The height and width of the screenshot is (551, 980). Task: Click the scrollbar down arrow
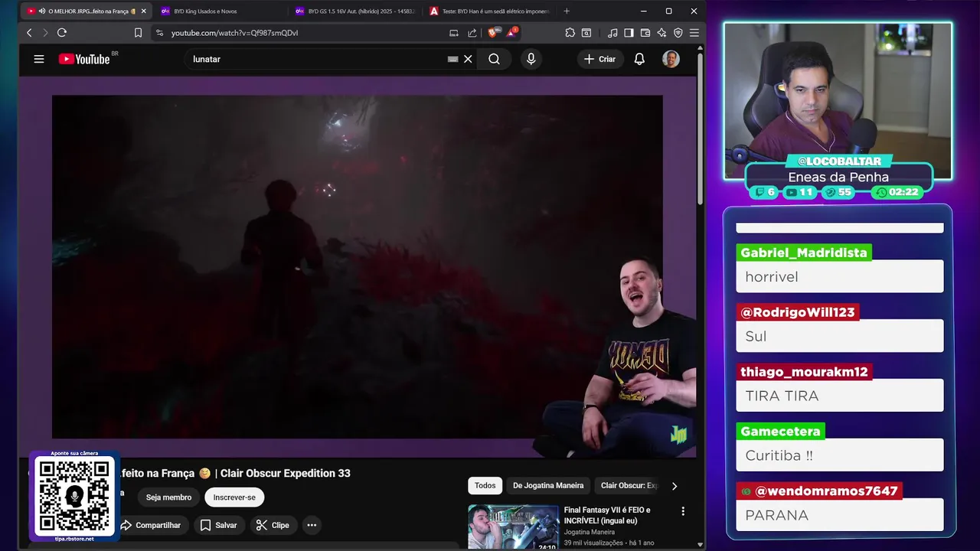coord(700,544)
